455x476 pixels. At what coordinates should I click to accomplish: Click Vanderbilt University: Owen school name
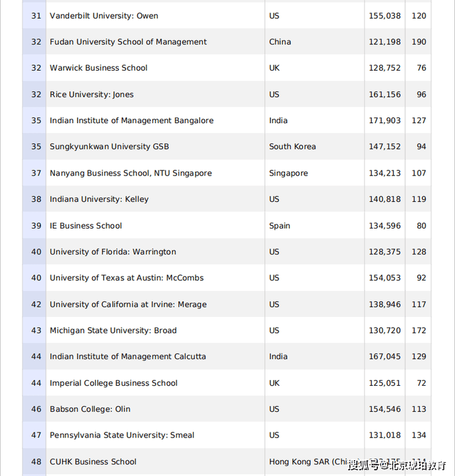coord(104,16)
